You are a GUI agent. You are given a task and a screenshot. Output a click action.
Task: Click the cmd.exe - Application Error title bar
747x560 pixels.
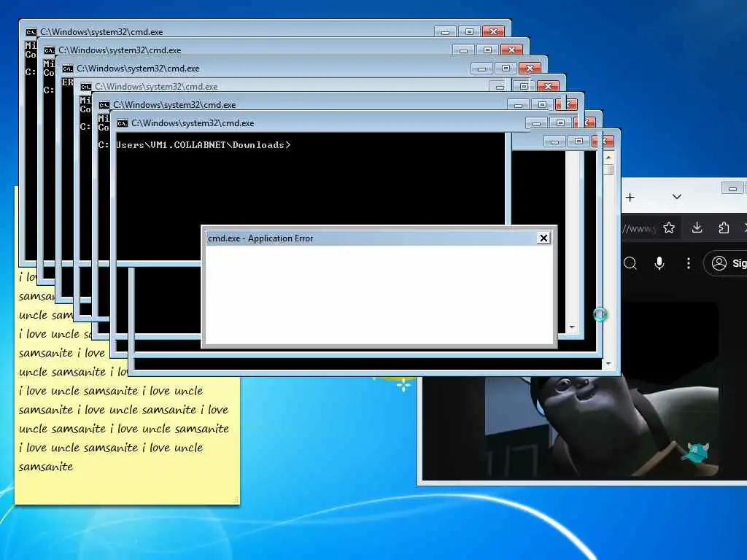[371, 238]
